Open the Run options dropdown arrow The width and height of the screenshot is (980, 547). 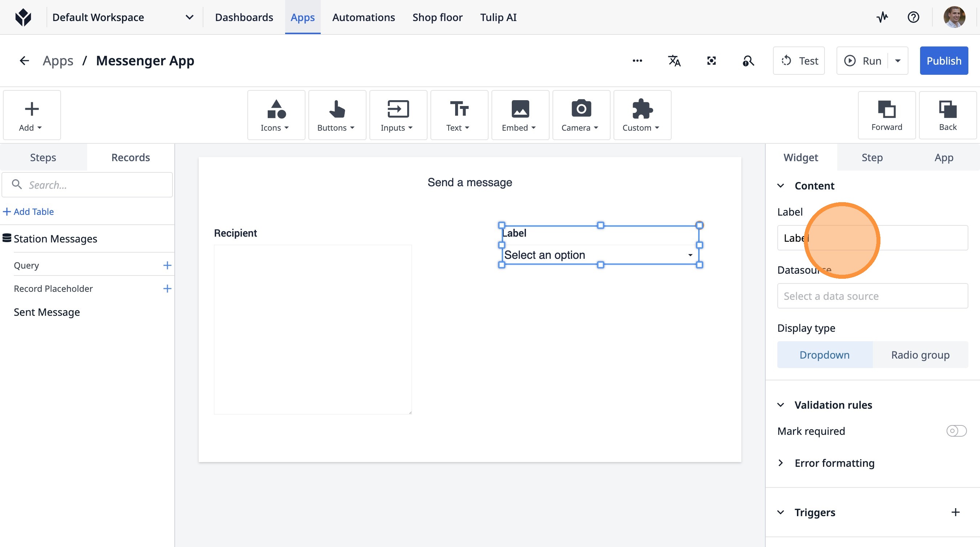click(898, 61)
